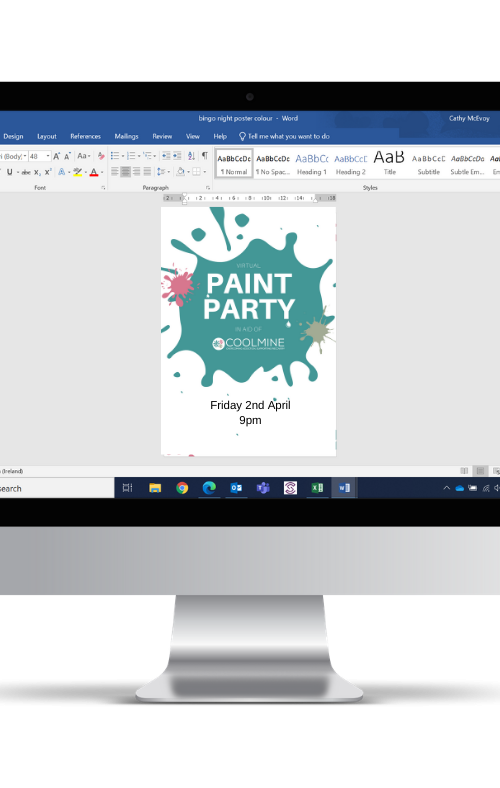
Task: Click the Grow Font icon
Action: [57, 156]
